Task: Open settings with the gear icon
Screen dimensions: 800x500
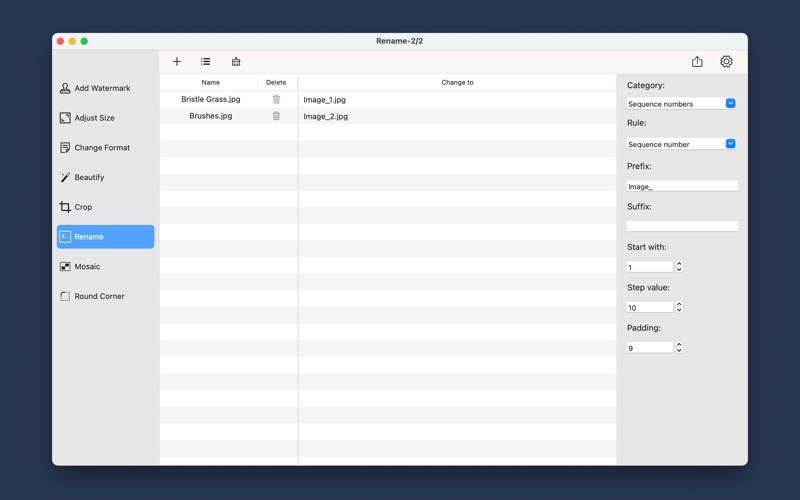Action: point(726,62)
